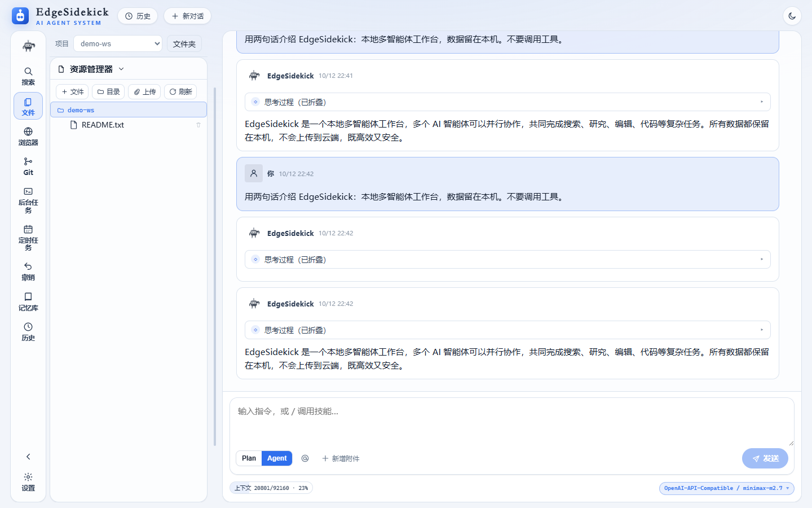Screen dimensions: 812x508
Task: Click 新增附件 to add attachment
Action: 341,458
